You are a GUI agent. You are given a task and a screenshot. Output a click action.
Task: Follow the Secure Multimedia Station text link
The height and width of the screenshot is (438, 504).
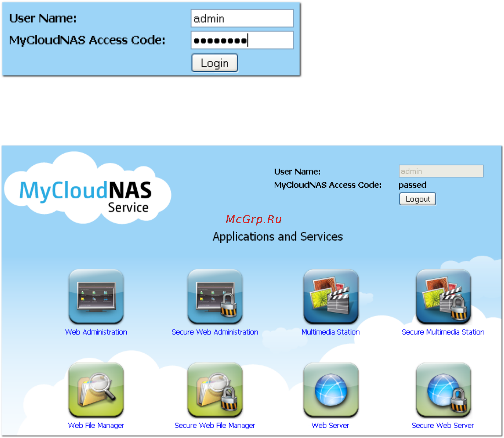443,332
